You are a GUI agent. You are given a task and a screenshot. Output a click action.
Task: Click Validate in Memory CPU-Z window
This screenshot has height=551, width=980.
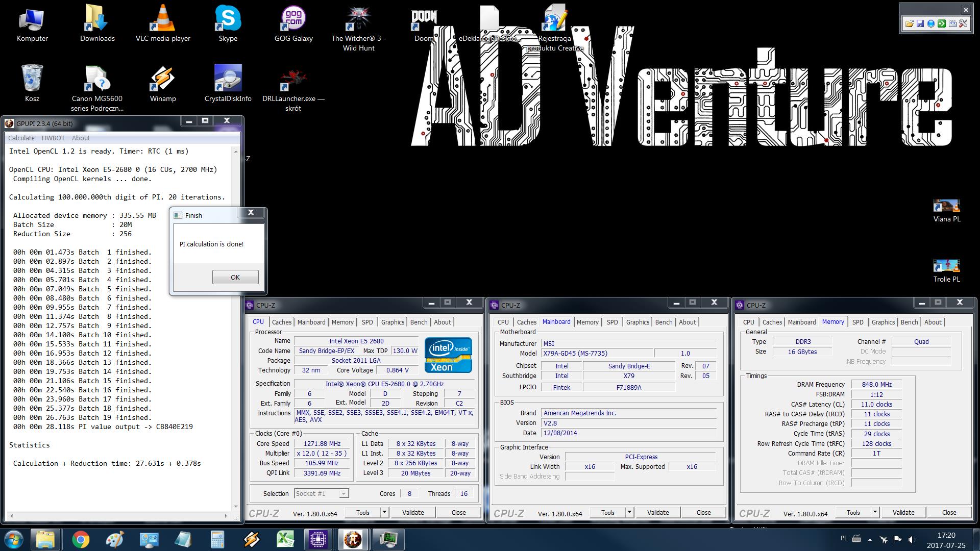pyautogui.click(x=903, y=512)
